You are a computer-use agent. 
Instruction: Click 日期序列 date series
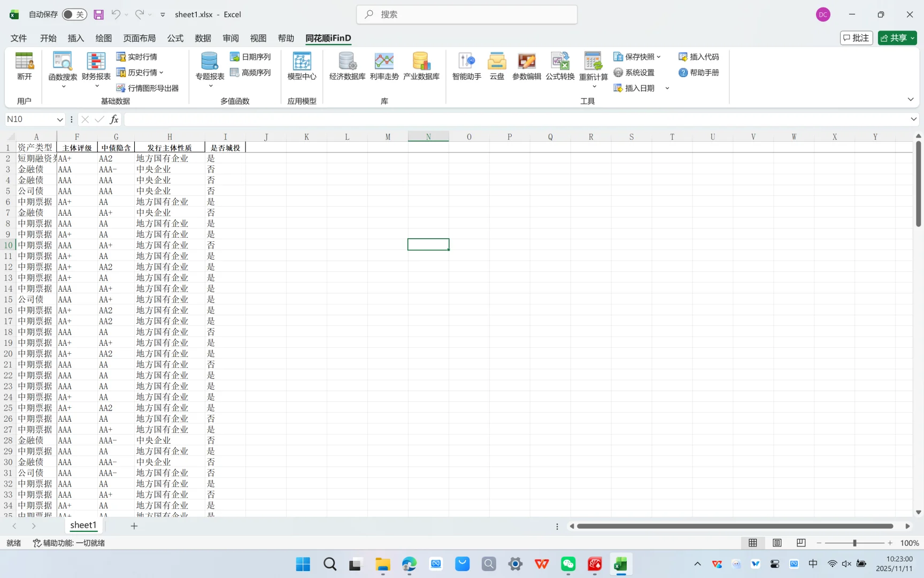click(250, 57)
